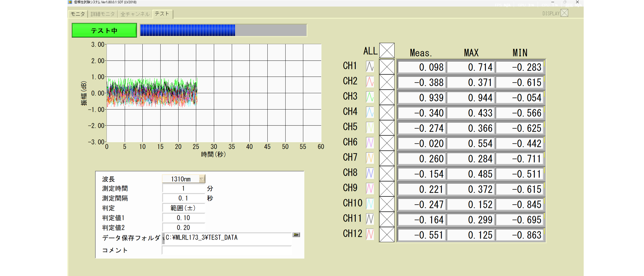The image size is (644, 276).
Task: Open the CH5 yellow plot legend icon
Action: point(370,127)
